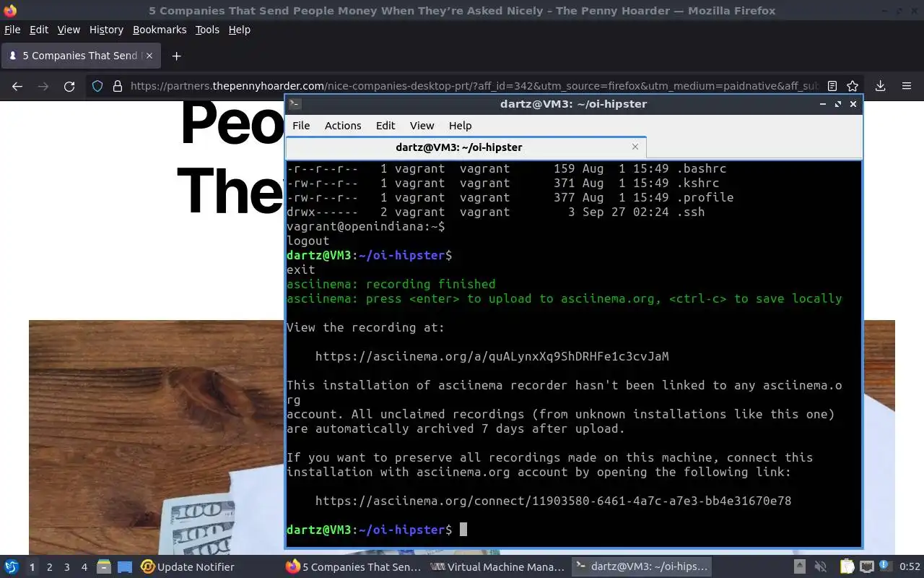Open Firefox downloads panel
This screenshot has width=924, height=578.
[880, 86]
